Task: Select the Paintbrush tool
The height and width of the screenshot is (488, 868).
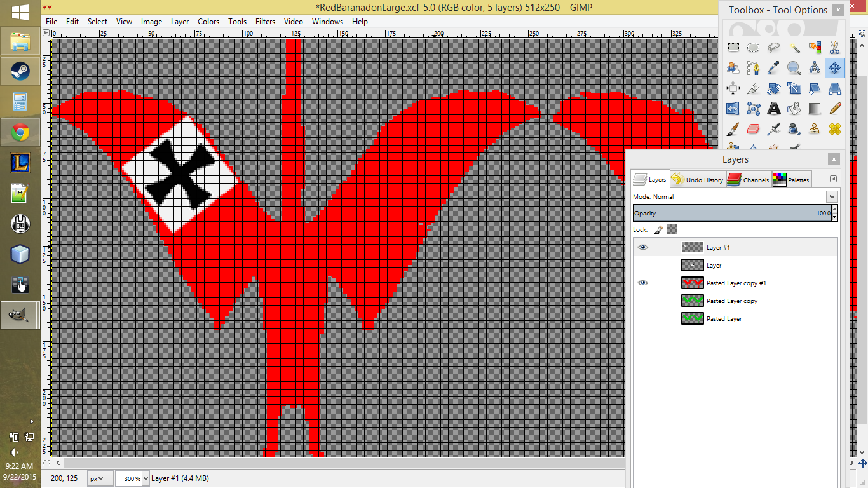Action: pos(733,129)
